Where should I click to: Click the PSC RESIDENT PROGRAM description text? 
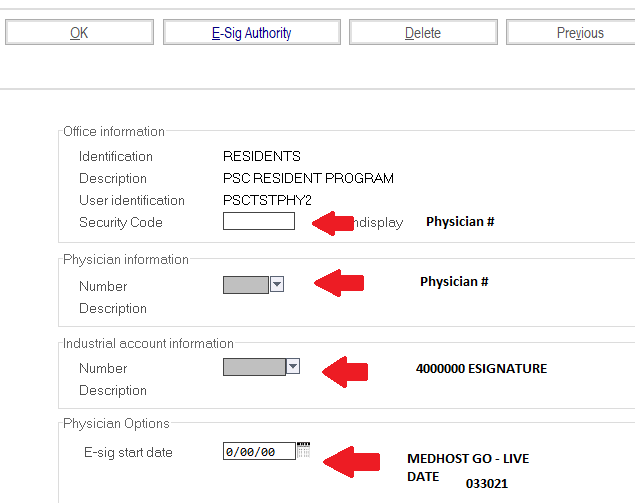[308, 178]
